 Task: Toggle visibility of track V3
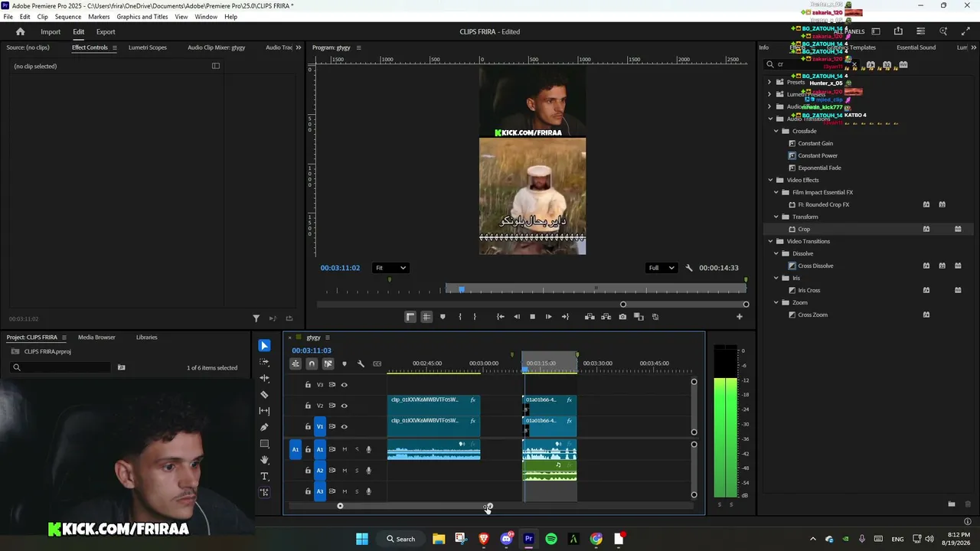tap(345, 385)
